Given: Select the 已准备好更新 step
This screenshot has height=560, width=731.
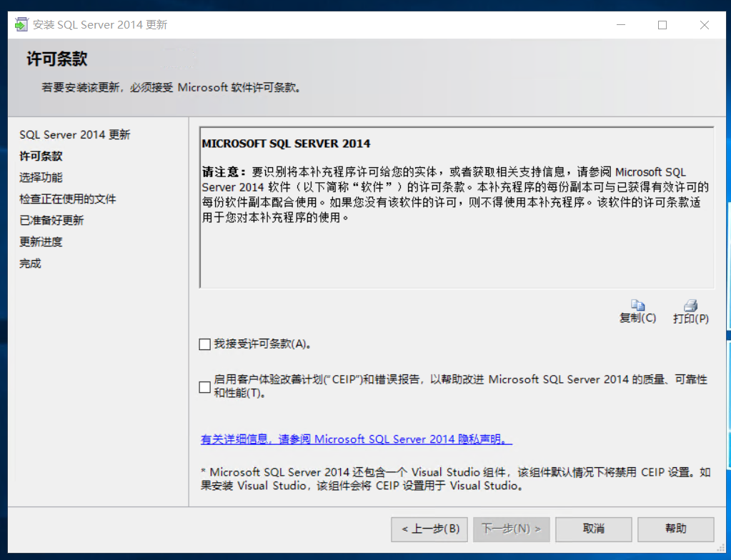Looking at the screenshot, I should point(51,221).
